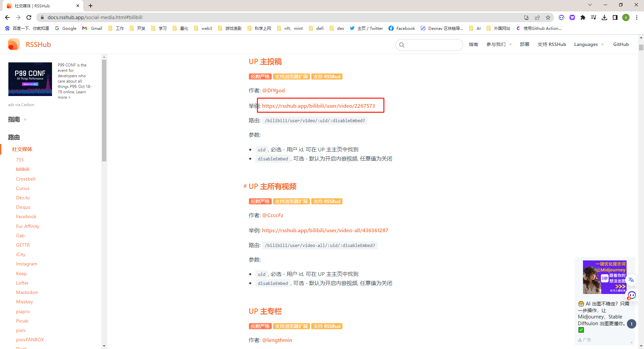
Task: Open 使用Github Action bookmark
Action: pos(539,29)
